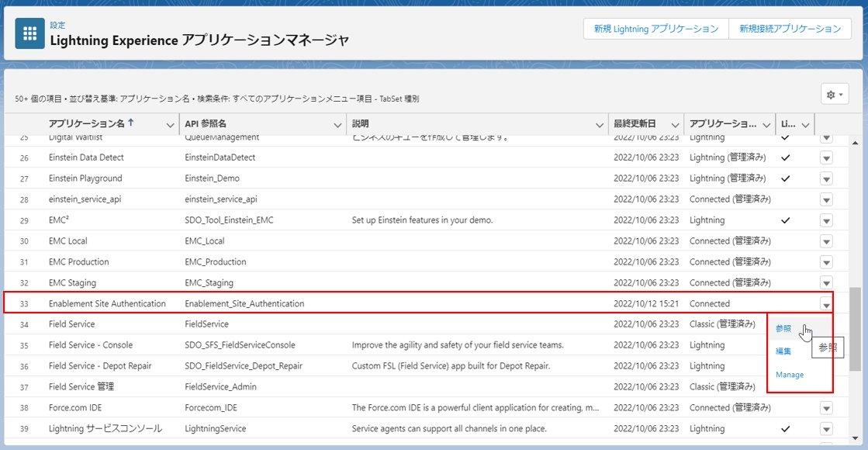The image size is (868, 450).
Task: Select 編集 in the row action menu
Action: (783, 351)
